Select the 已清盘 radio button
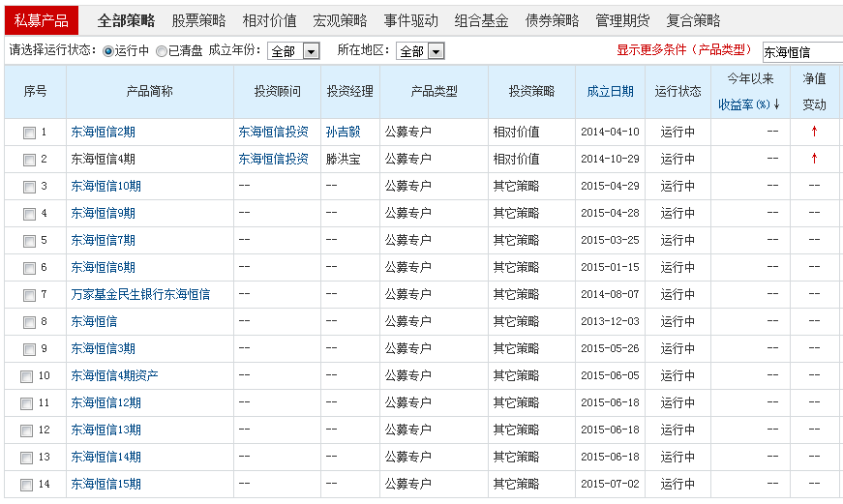 [x=162, y=51]
